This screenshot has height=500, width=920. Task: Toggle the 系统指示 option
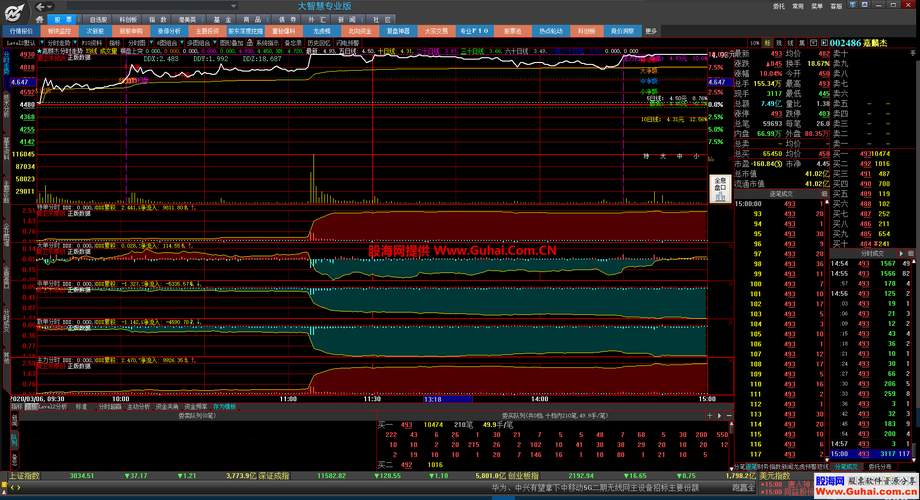(x=268, y=43)
